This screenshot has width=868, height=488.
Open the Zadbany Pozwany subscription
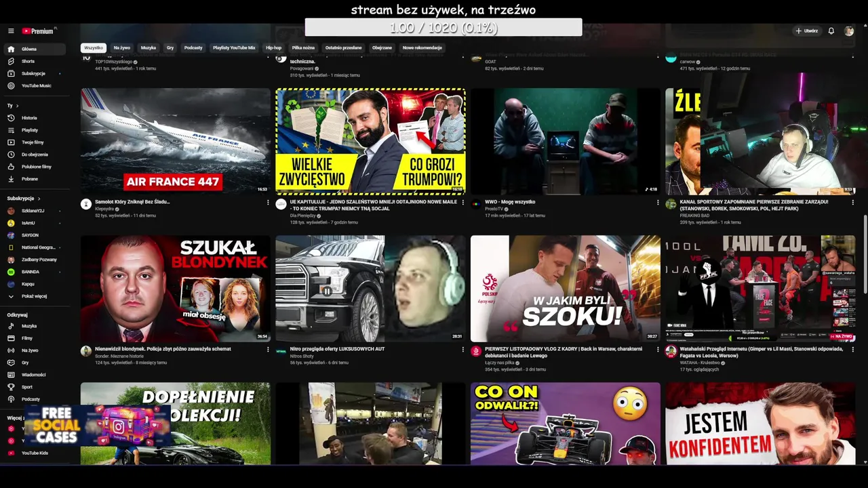[x=34, y=260]
